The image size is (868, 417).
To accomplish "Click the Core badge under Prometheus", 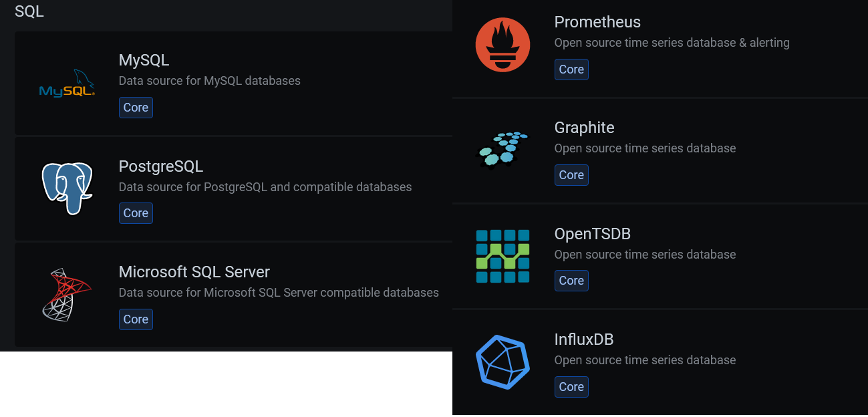I will (x=571, y=69).
